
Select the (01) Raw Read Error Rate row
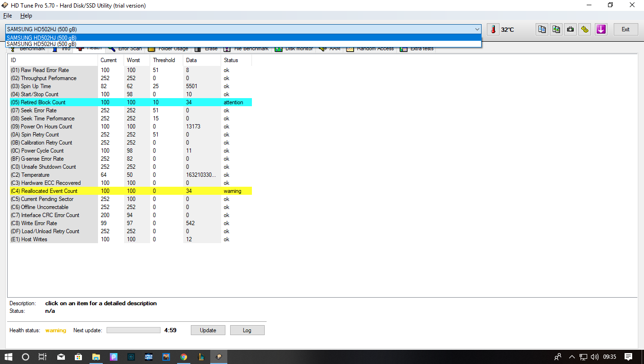(x=131, y=70)
